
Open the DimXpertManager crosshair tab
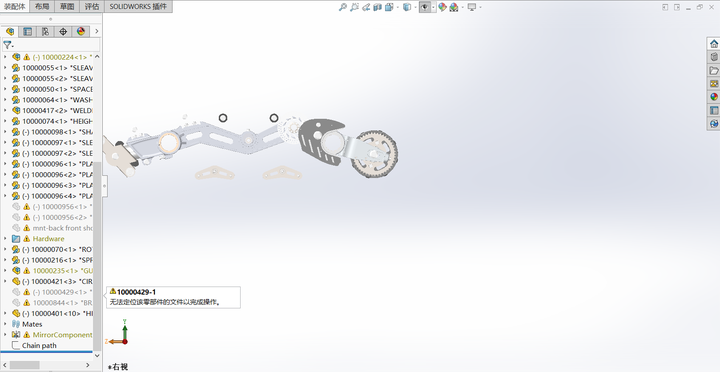(x=63, y=31)
